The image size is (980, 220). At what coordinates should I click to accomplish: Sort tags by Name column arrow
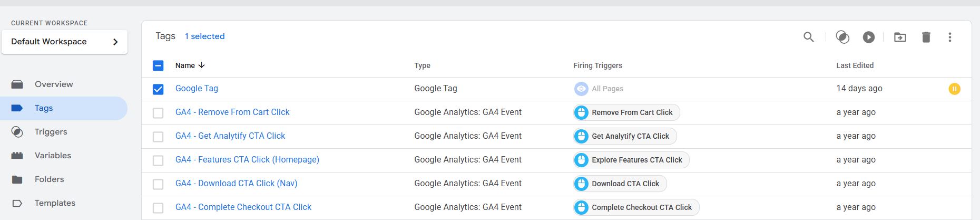tap(202, 65)
